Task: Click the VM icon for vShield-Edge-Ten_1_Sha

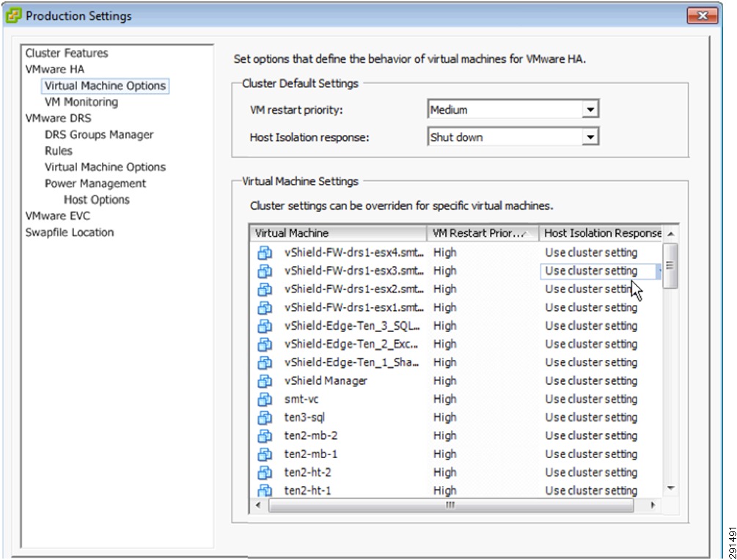Action: tap(265, 363)
